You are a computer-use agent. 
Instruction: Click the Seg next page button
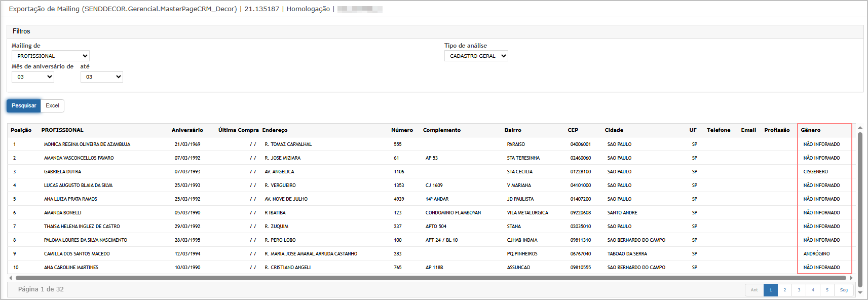point(844,290)
